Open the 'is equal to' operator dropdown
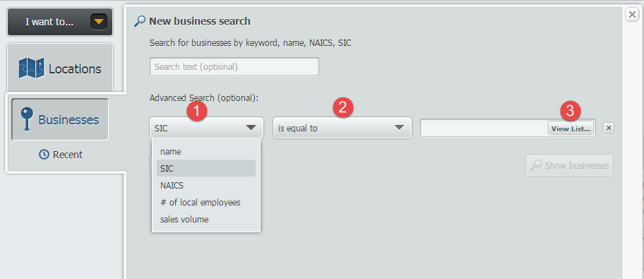This screenshot has width=644, height=279. [342, 128]
